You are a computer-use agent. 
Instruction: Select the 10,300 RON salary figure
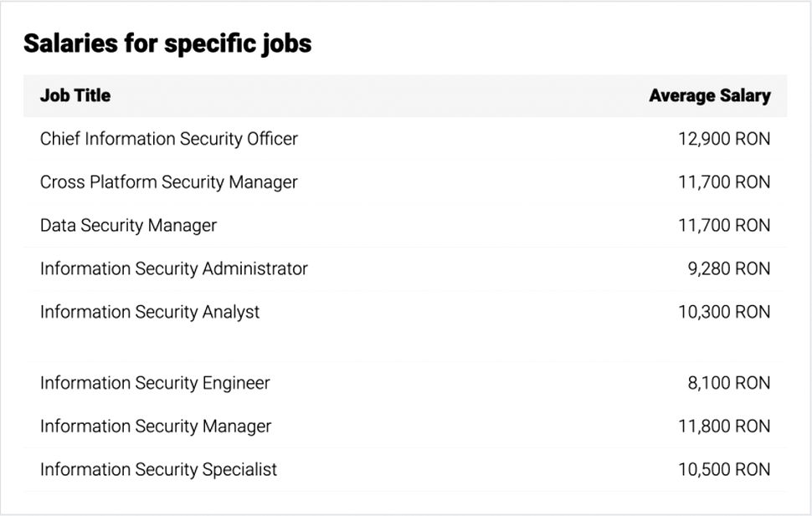(x=723, y=312)
